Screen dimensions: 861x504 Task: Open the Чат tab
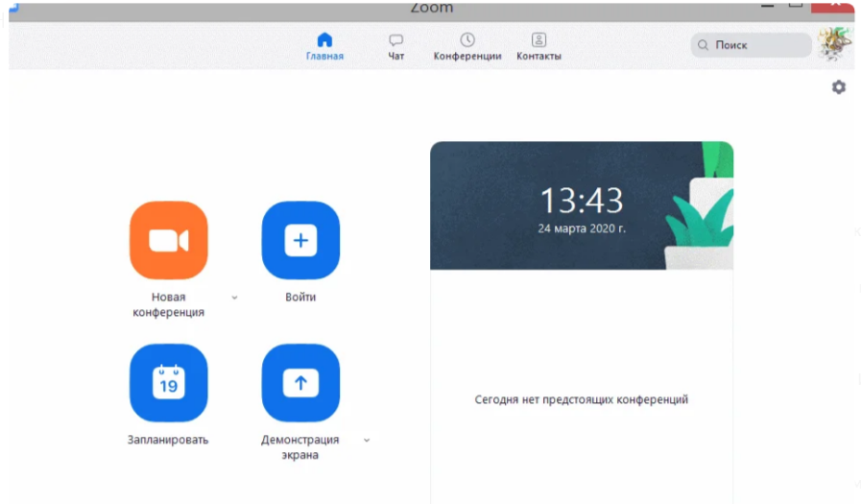(395, 47)
